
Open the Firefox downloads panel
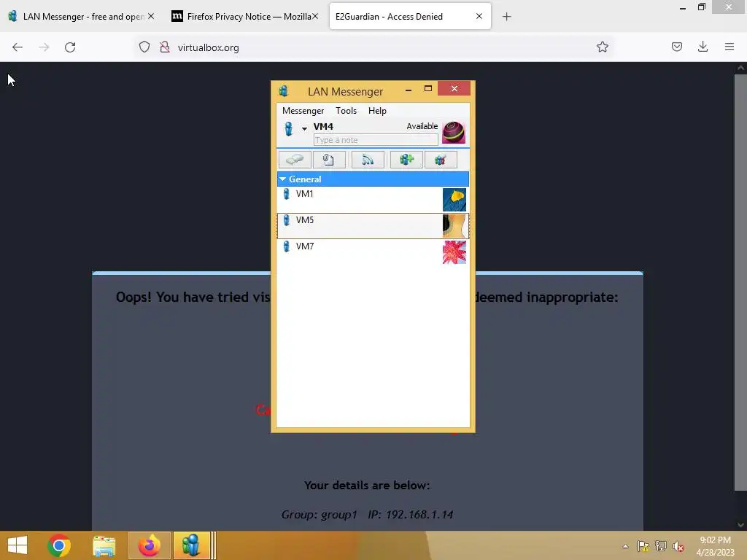703,47
